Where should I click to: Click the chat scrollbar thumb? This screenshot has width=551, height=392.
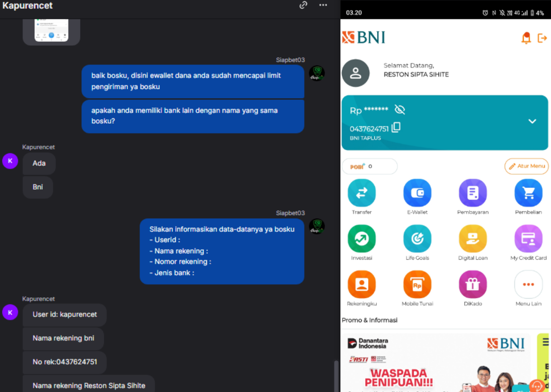click(x=336, y=376)
